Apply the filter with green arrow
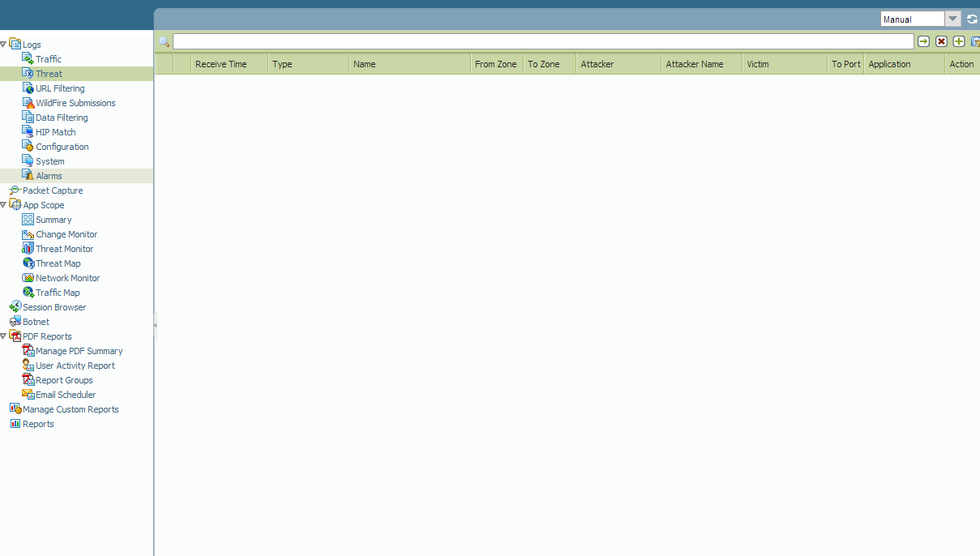 pyautogui.click(x=923, y=41)
